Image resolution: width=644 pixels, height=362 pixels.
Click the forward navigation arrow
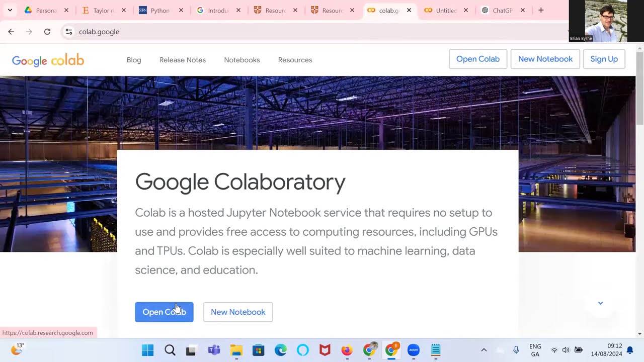29,32
